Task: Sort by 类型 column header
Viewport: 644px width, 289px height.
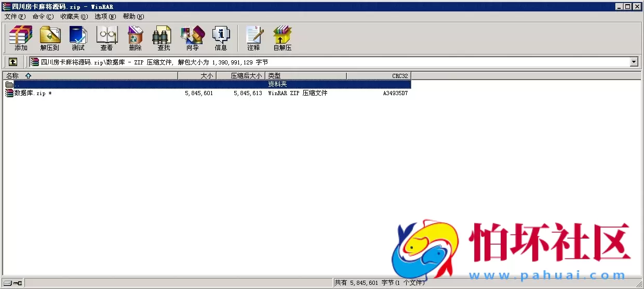Action: click(306, 76)
